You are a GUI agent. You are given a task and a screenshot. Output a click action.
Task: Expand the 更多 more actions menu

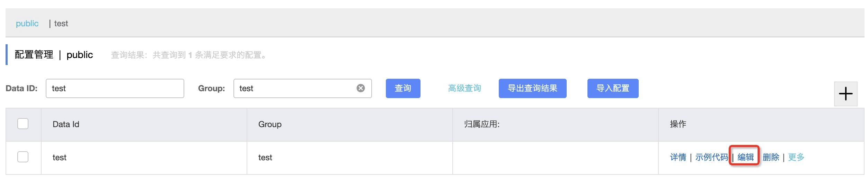point(796,157)
